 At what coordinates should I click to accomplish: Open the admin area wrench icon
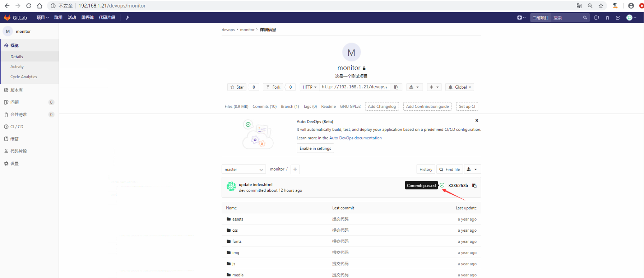point(128,18)
